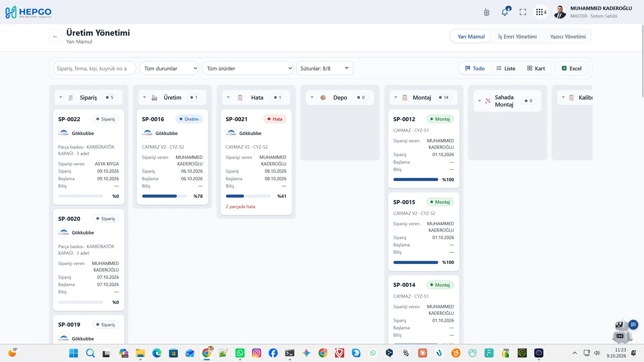The image size is (644, 362).
Task: Collapse the Üretim column
Action: coord(144,97)
